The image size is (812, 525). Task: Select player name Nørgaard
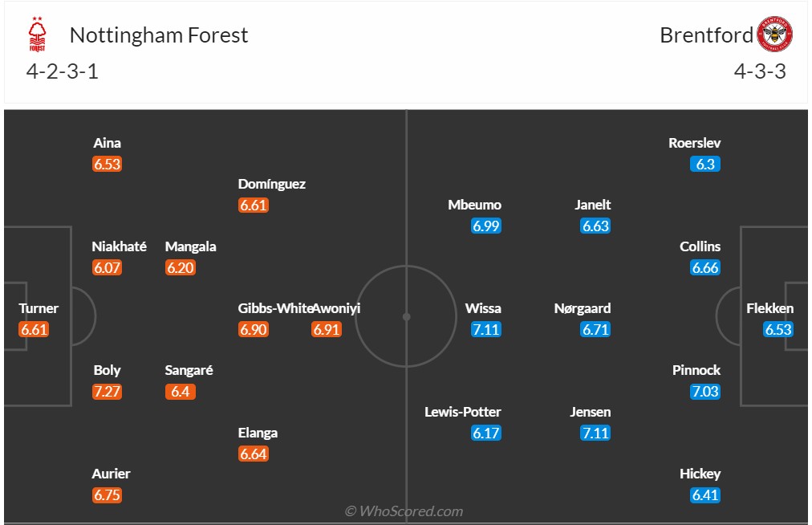tap(583, 308)
